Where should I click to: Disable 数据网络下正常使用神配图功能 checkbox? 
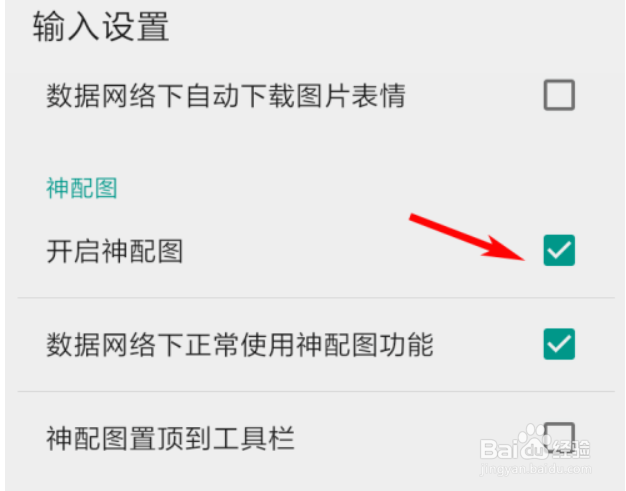point(559,344)
